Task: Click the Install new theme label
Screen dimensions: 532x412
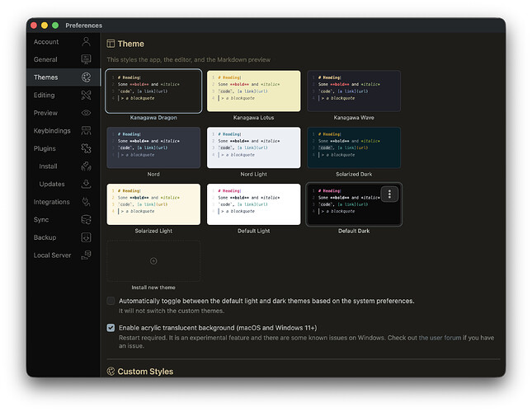Action: [153, 288]
